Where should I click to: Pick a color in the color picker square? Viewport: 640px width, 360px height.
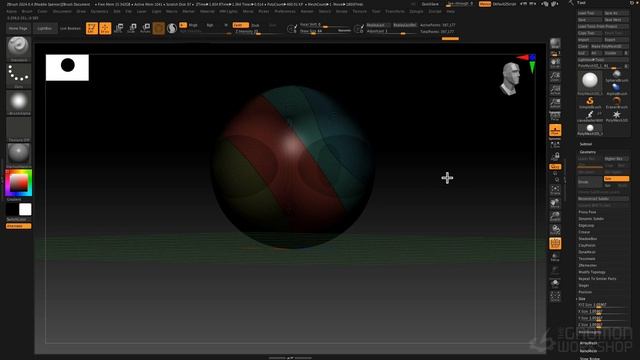point(18,183)
